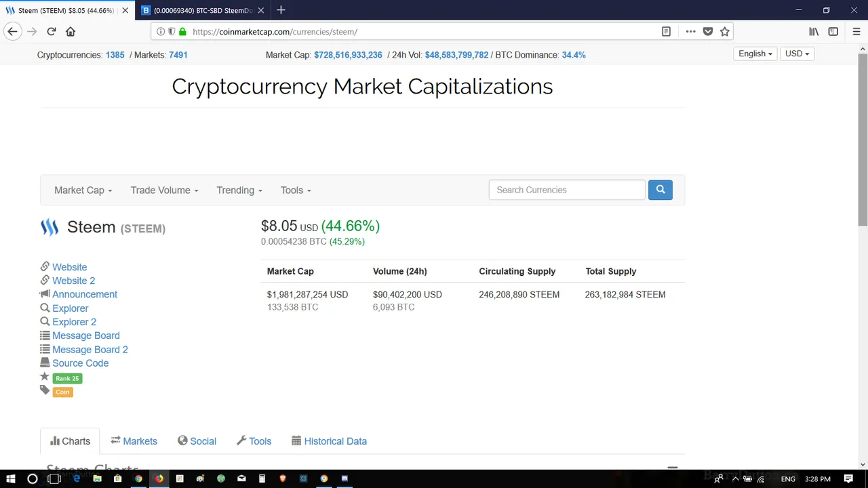Open Cortana search circle in taskbar
Screen dimensions: 868x488
coord(32,479)
